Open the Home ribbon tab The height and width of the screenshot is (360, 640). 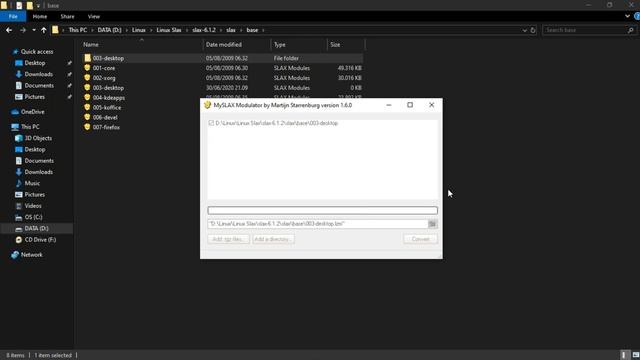pos(40,16)
